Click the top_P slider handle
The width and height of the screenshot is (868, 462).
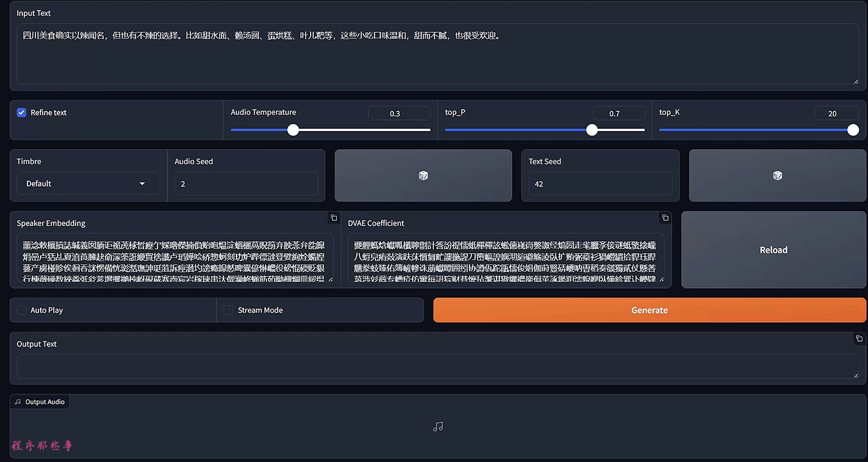[x=592, y=130]
